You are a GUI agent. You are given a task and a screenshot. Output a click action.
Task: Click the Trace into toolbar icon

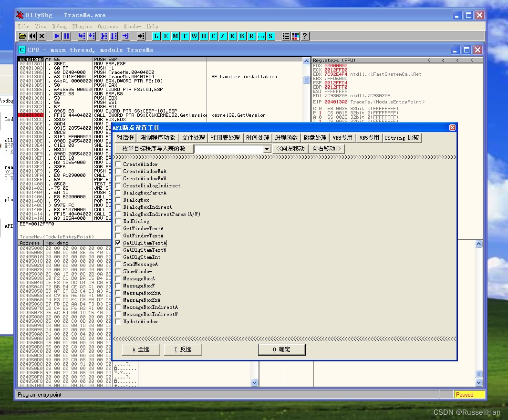104,36
